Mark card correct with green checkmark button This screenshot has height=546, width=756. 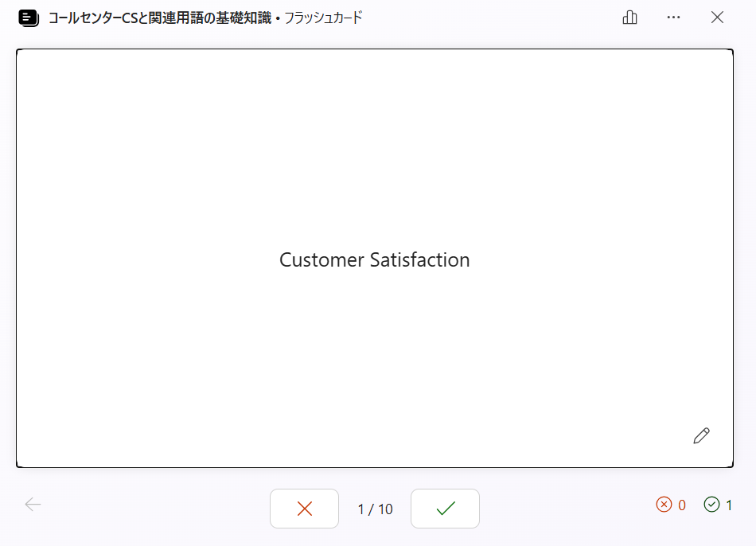(445, 509)
